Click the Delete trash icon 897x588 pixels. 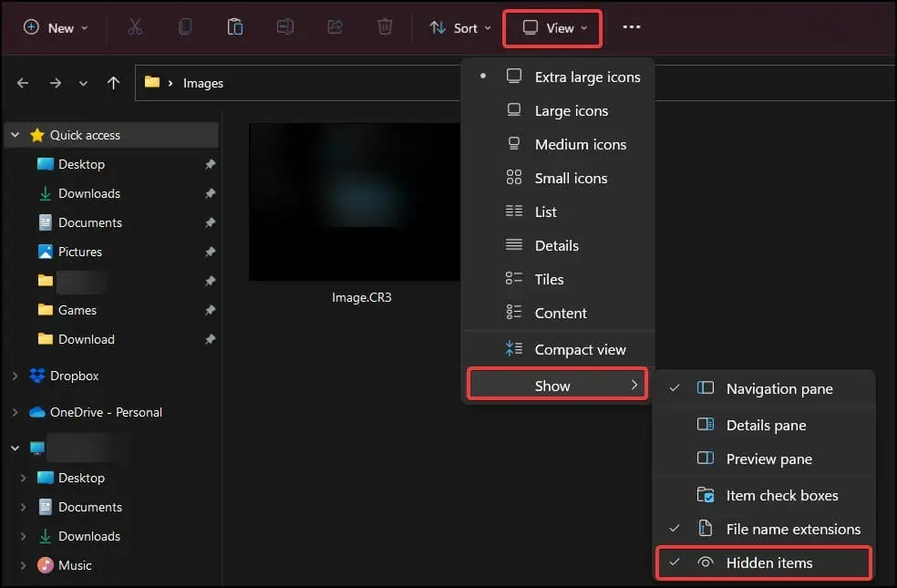coord(385,26)
